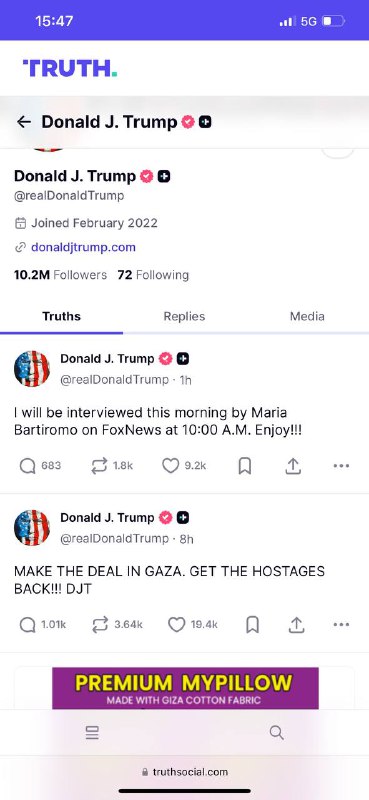
Task: Switch to the Media tab
Action: [307, 316]
